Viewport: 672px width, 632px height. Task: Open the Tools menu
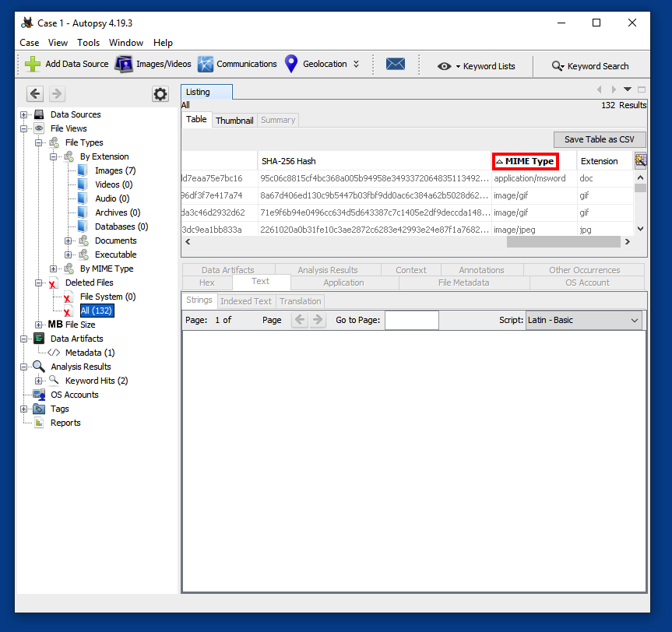pyautogui.click(x=88, y=43)
